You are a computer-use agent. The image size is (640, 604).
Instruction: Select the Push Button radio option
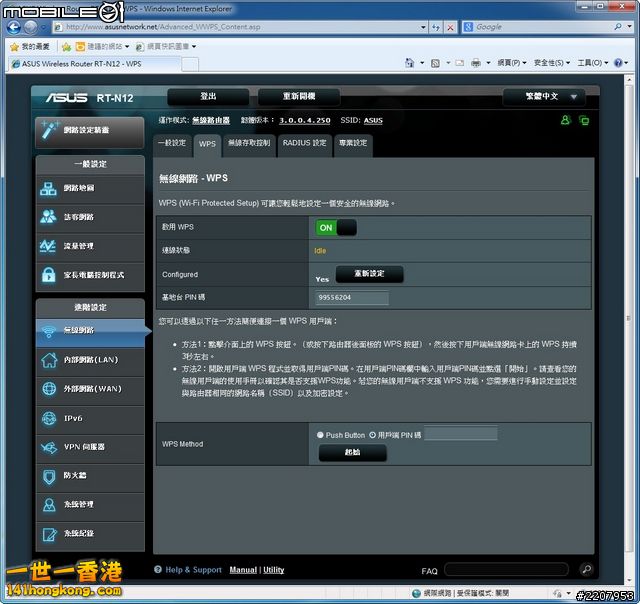coord(320,435)
